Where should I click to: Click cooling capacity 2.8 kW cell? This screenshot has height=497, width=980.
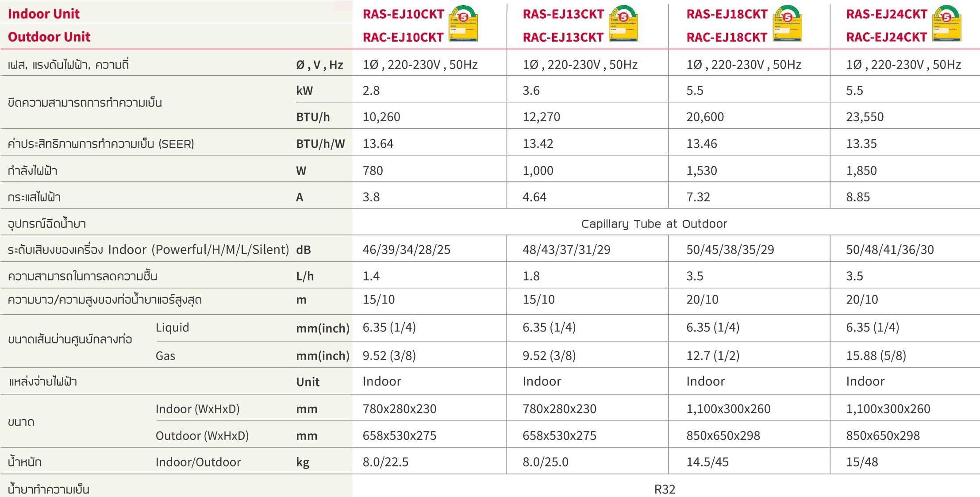coord(371,91)
